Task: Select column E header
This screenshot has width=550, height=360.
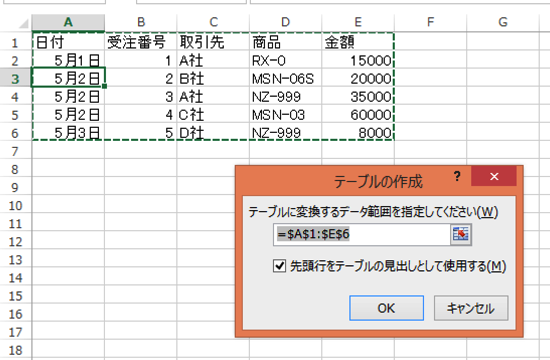Action: (358, 22)
